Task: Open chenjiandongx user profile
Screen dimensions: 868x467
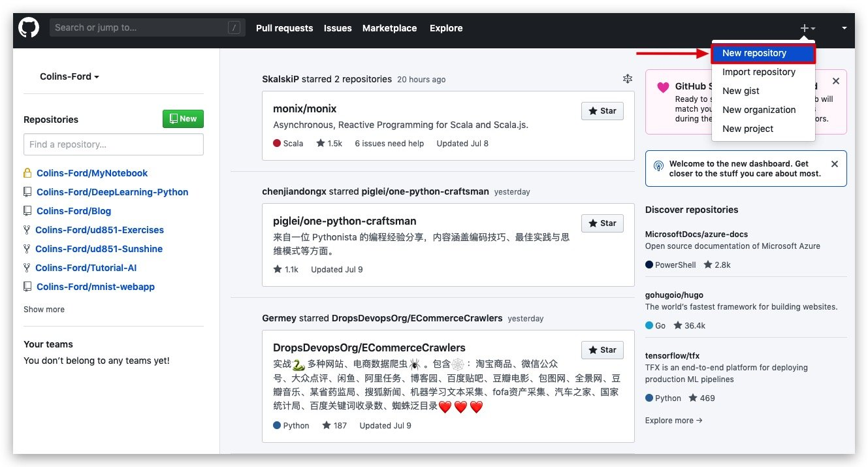Action: (294, 191)
